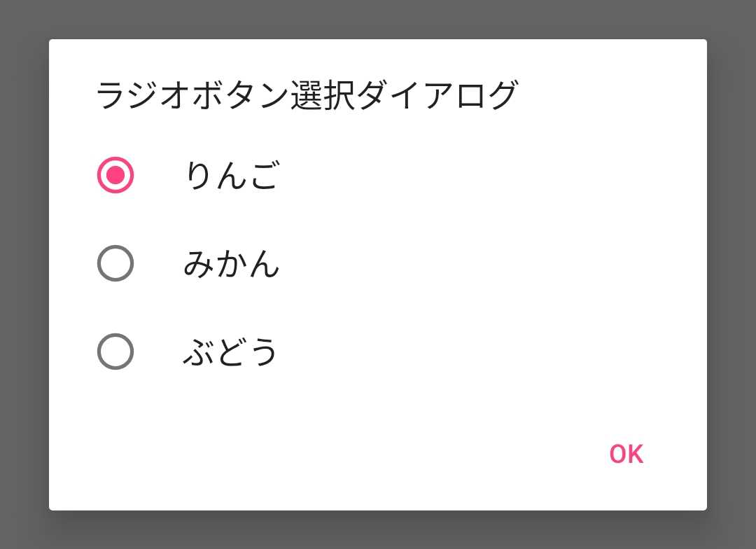This screenshot has width=756, height=549.
Task: Tap the unselected circle next to ぶどう
Action: (115, 352)
